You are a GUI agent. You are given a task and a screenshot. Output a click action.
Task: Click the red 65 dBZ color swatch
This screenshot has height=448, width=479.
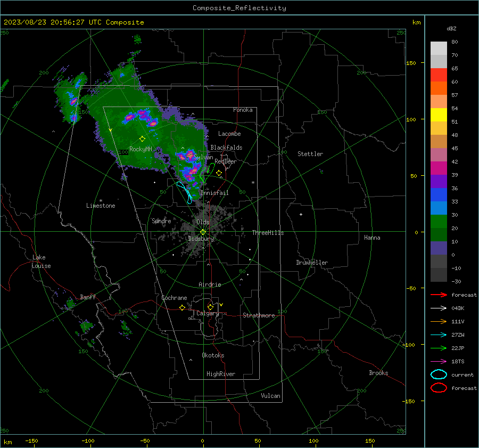click(x=439, y=75)
